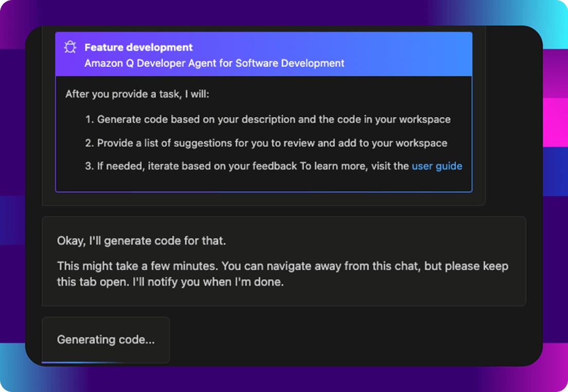Click the 'After you provide a task' text
Screen dimensions: 568x392
(x=137, y=94)
